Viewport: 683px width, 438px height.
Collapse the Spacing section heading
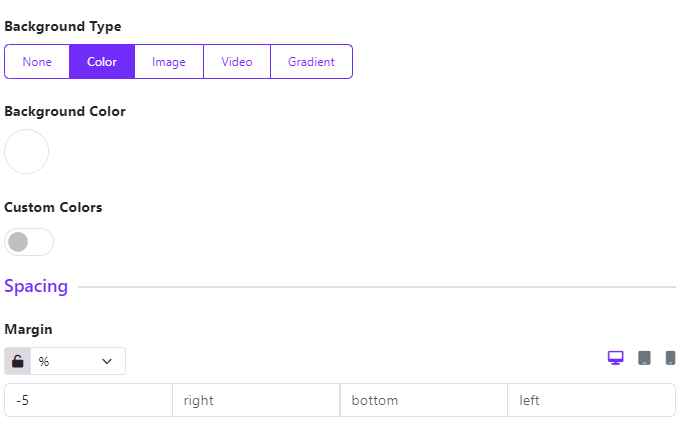(36, 286)
